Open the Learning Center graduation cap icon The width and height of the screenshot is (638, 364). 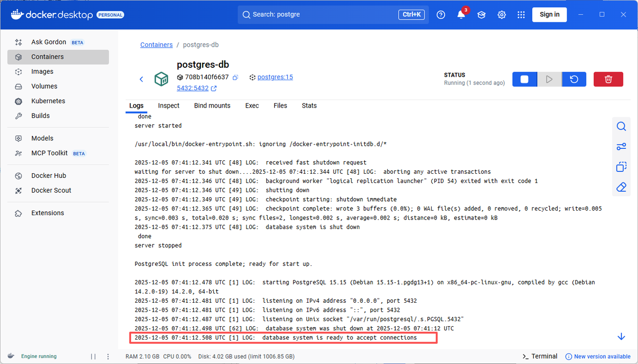coord(481,15)
